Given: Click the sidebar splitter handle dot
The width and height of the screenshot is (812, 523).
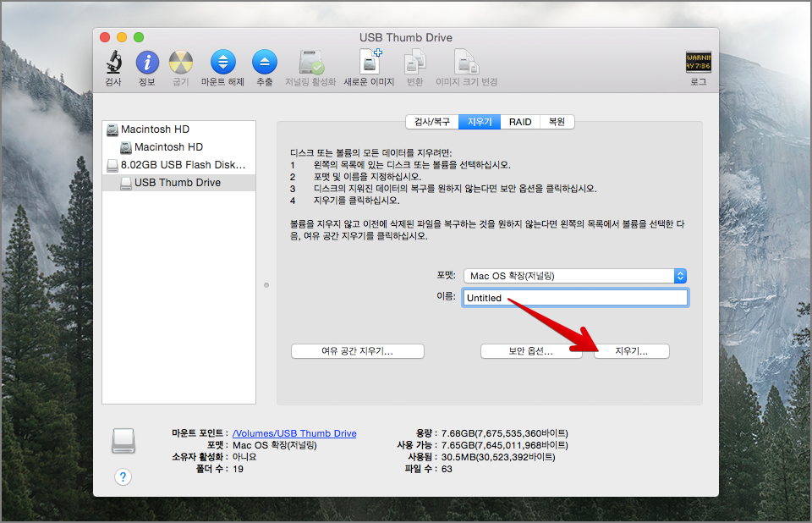Looking at the screenshot, I should pyautogui.click(x=266, y=285).
